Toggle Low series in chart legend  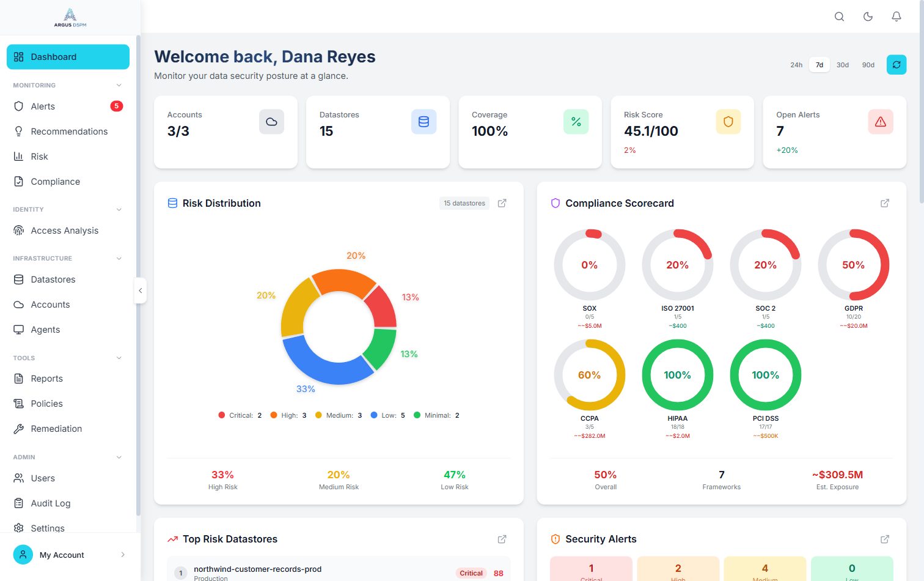[387, 415]
